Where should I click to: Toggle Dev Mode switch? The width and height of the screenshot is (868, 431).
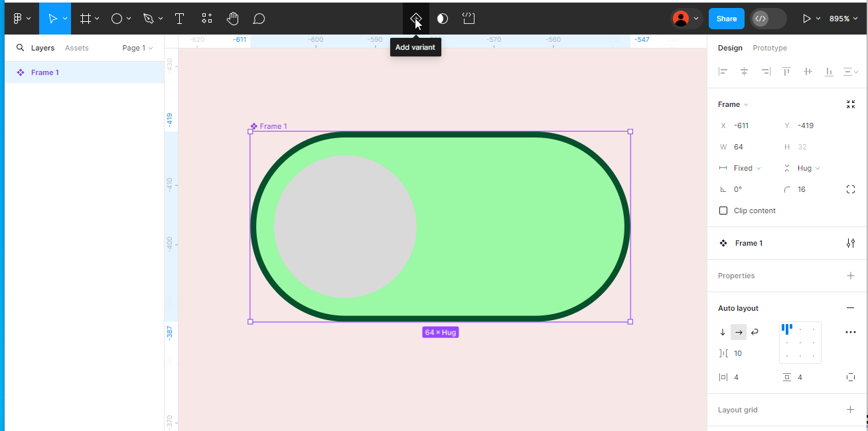point(768,19)
